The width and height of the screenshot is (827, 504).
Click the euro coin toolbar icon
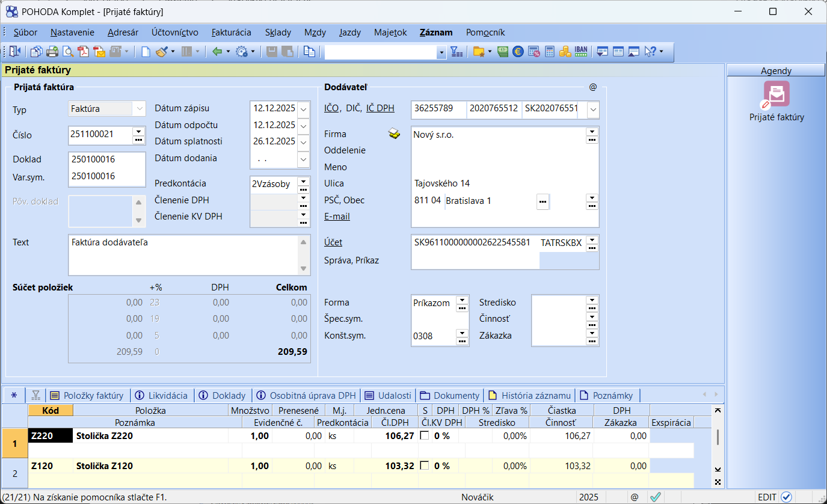(518, 52)
